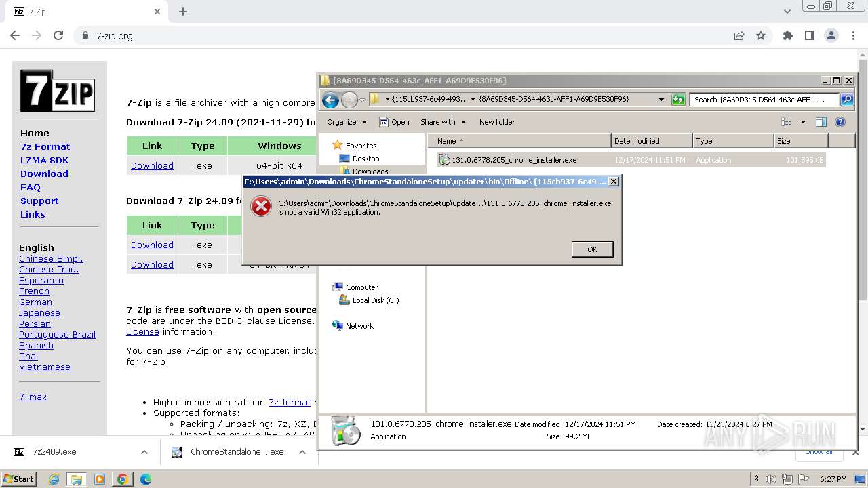The height and width of the screenshot is (488, 868).
Task: Open Windows Media Player from taskbar
Action: pyautogui.click(x=100, y=479)
